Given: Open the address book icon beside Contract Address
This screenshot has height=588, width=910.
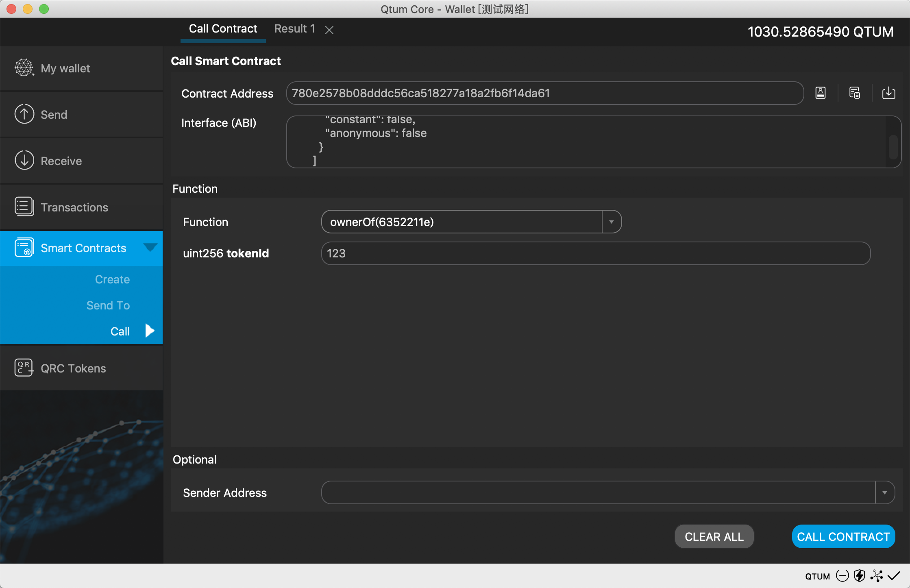Looking at the screenshot, I should pos(821,93).
